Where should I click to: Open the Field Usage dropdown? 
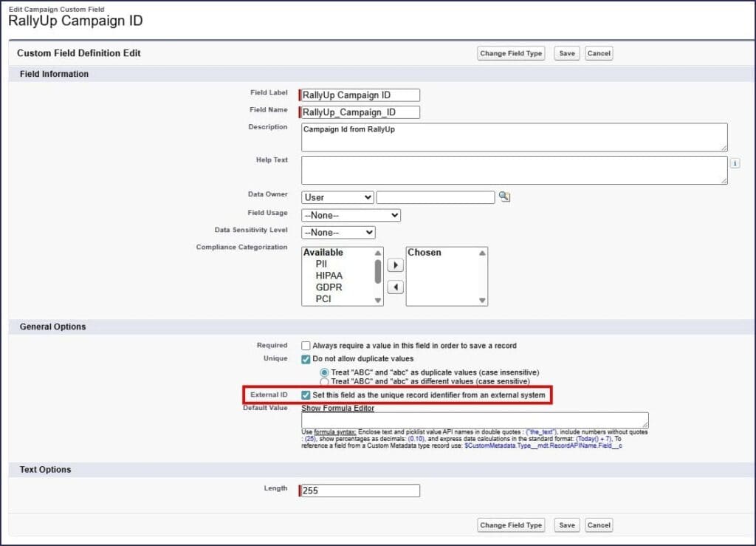[x=351, y=215]
